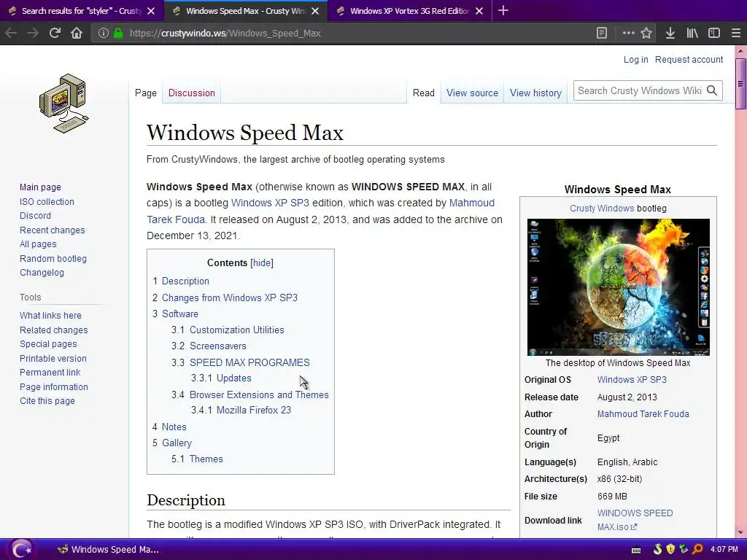Open the View history tab
The width and height of the screenshot is (747, 560).
tap(535, 93)
